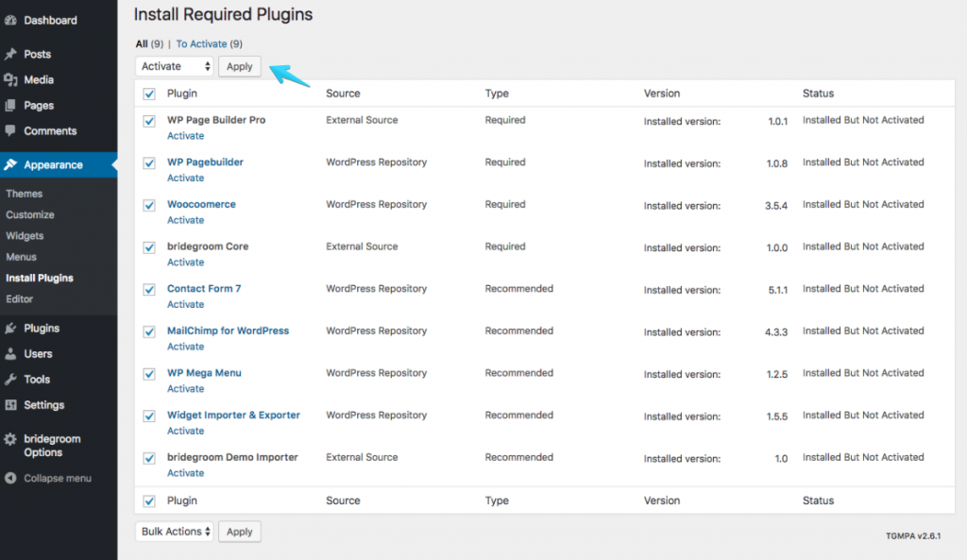Click the WP Pagebuilder plugin link
Image resolution: width=967 pixels, height=560 pixels.
[x=205, y=162]
